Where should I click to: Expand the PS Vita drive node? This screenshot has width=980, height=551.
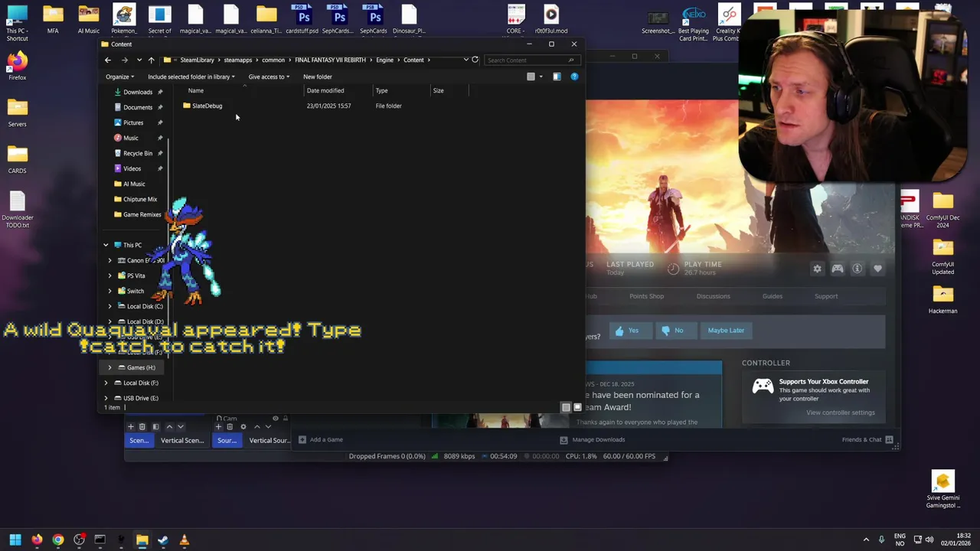pos(109,275)
